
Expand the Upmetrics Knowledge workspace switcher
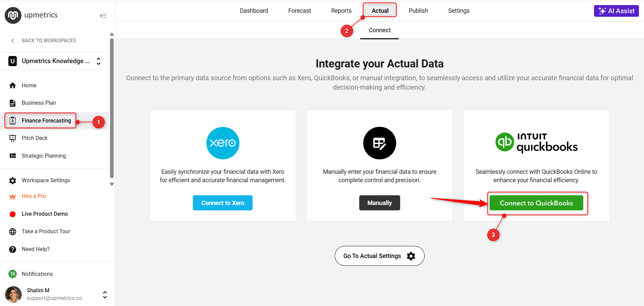pyautogui.click(x=99, y=61)
